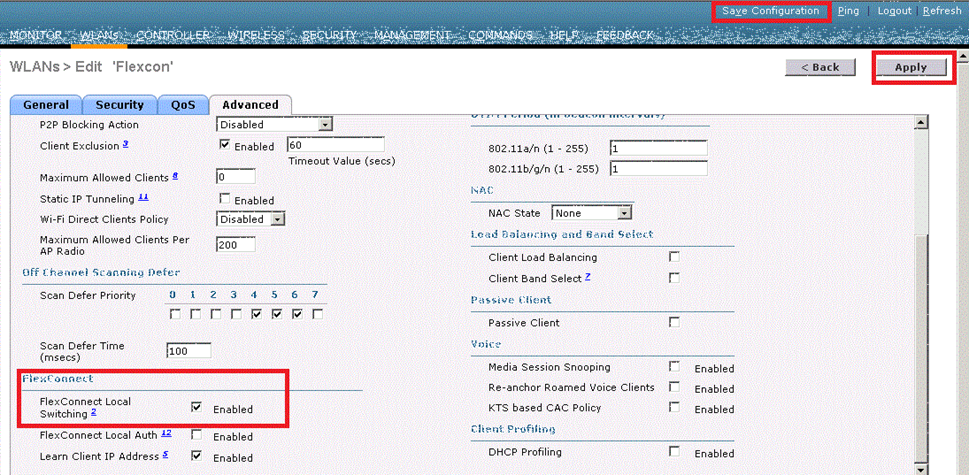
Task: Enable Re-anchor Roamed Voice Clients checkbox
Action: click(674, 387)
